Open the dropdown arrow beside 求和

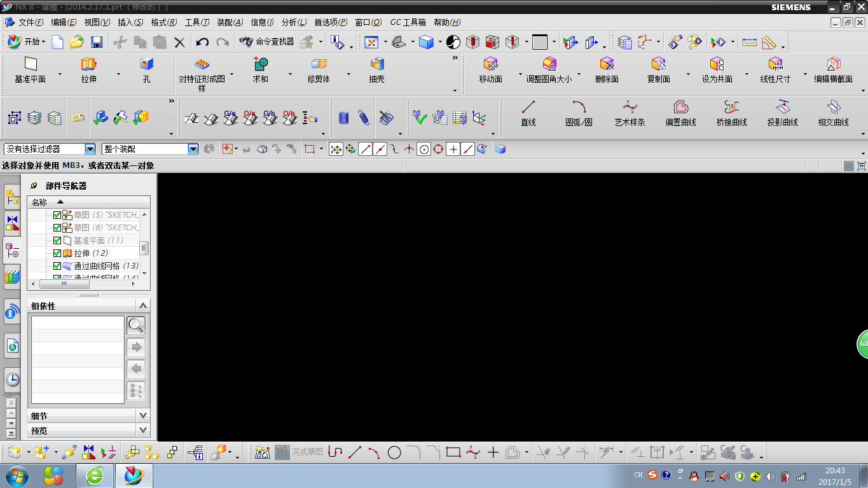coord(290,74)
